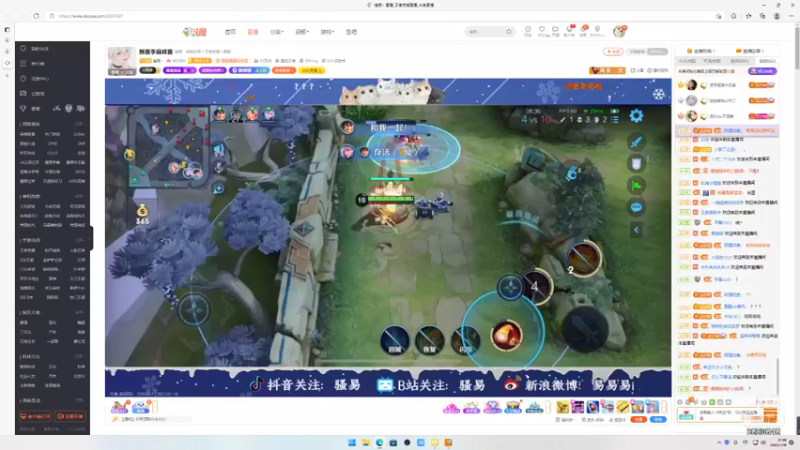The height and width of the screenshot is (450, 800).
Task: Collapse the left sidebar handle
Action: 91,237
